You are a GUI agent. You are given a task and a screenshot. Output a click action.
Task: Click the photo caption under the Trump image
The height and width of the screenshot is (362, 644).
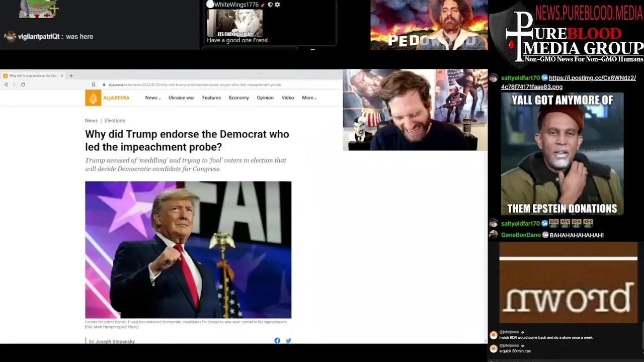click(x=186, y=324)
